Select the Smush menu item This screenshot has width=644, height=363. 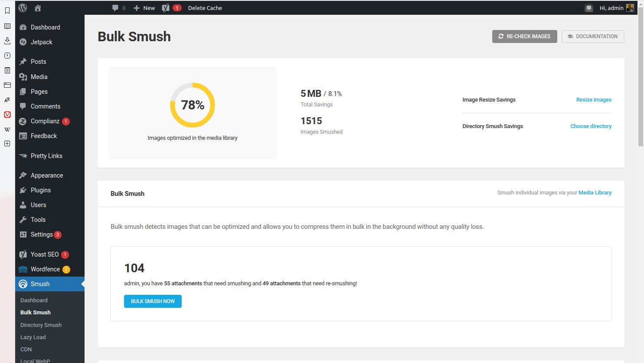[50, 284]
